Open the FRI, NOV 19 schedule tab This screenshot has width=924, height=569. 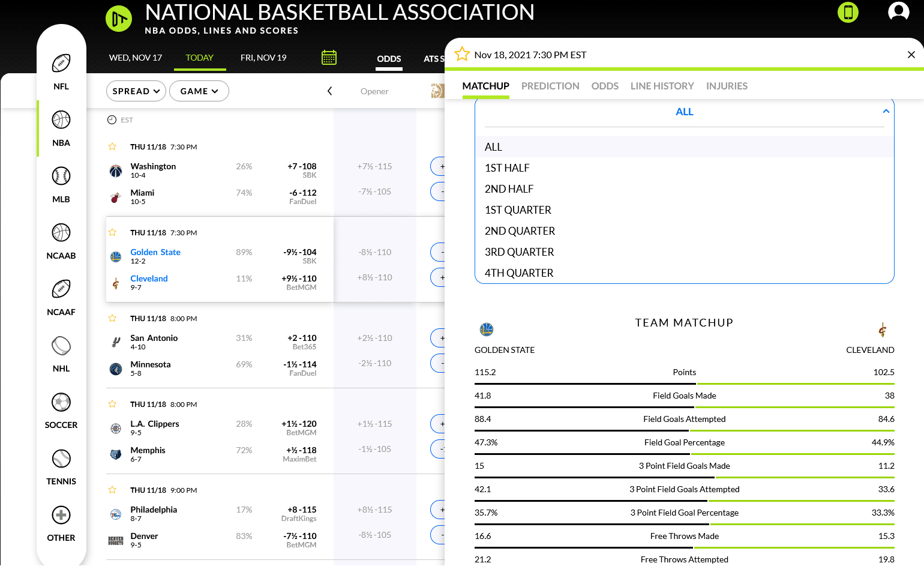pyautogui.click(x=263, y=58)
